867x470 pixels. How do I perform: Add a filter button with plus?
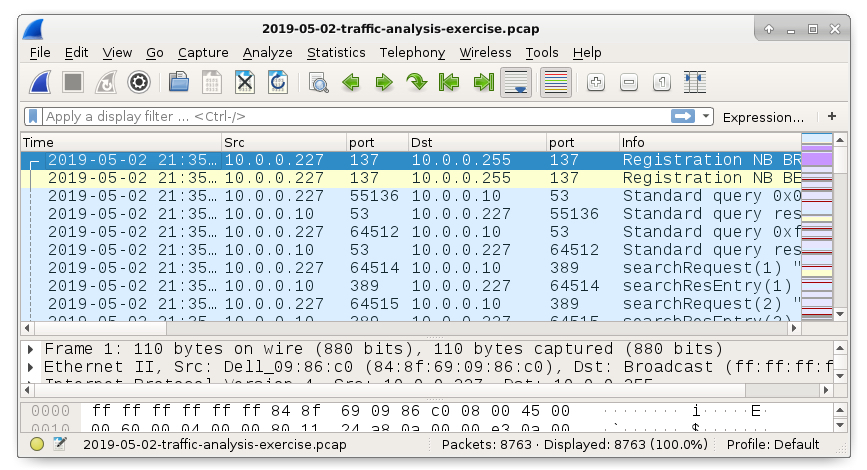click(x=832, y=116)
